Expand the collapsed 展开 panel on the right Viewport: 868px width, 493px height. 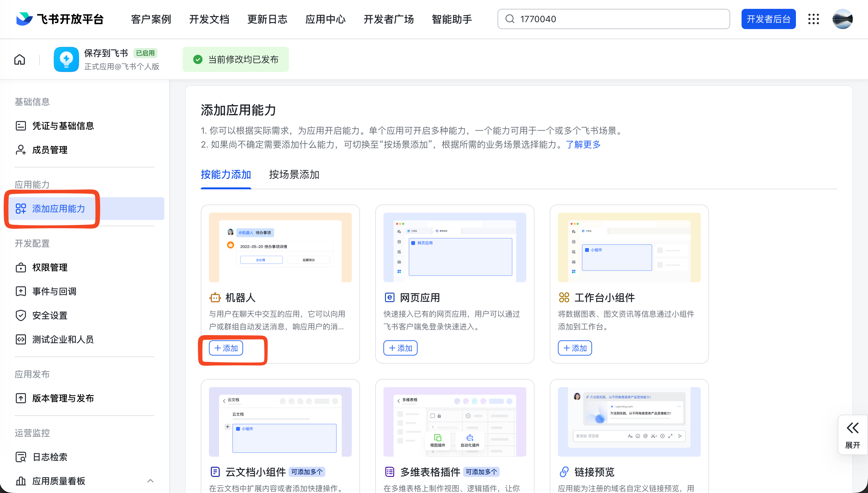click(x=853, y=435)
